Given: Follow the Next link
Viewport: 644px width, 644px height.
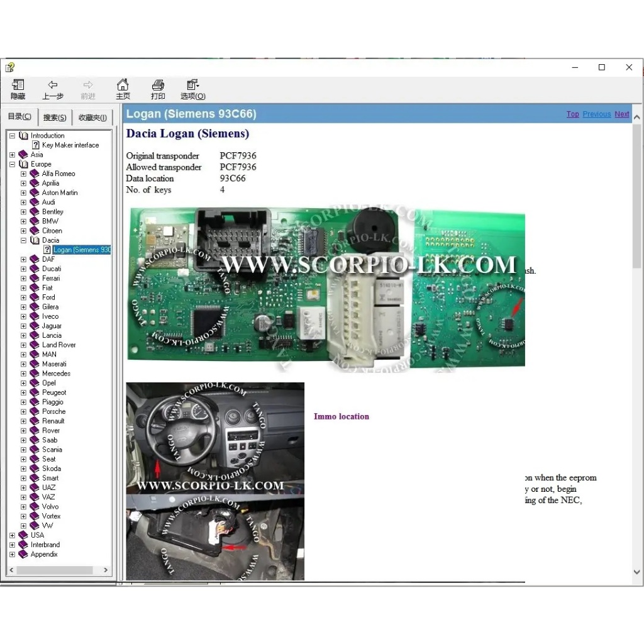Looking at the screenshot, I should (622, 114).
